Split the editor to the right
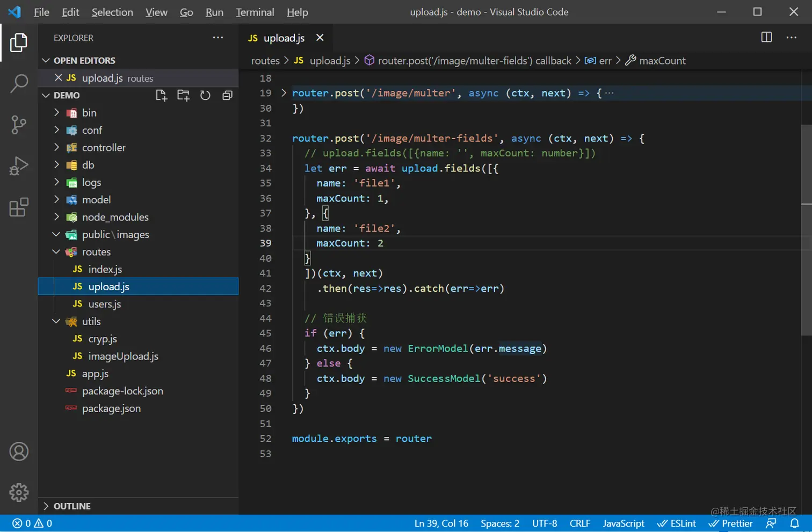The width and height of the screenshot is (812, 532). pyautogui.click(x=766, y=37)
